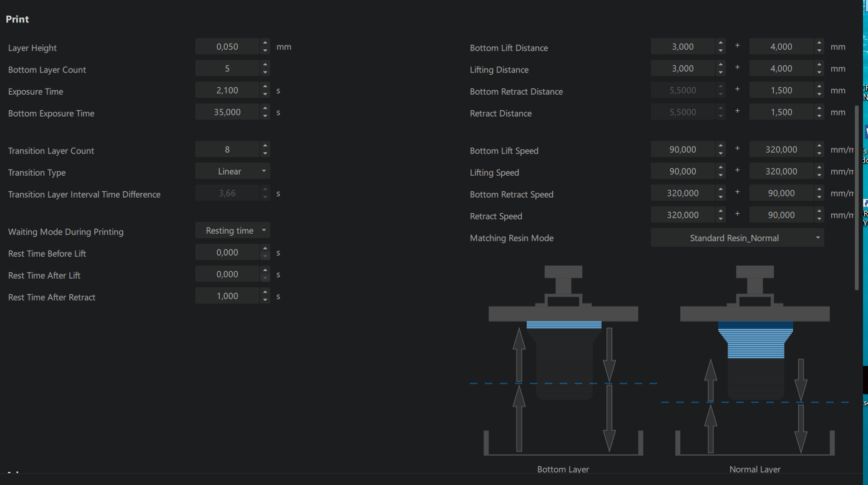This screenshot has height=485, width=868.
Task: Increase Bottom Lift Speed 90,000 with up arrow
Action: (721, 146)
